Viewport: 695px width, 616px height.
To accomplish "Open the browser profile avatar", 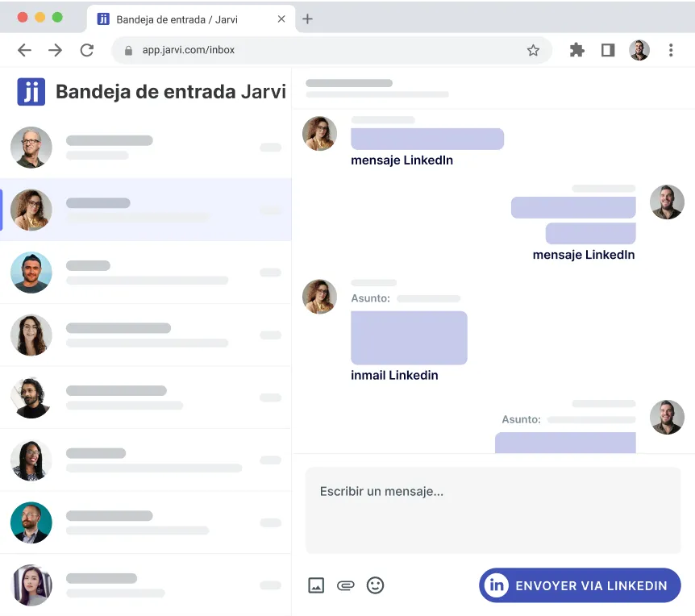I will click(x=639, y=50).
